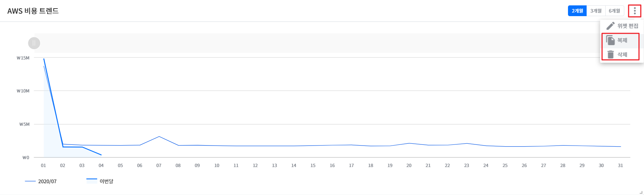
Task: Click the resize grip at widget corner
Action: pos(641,192)
